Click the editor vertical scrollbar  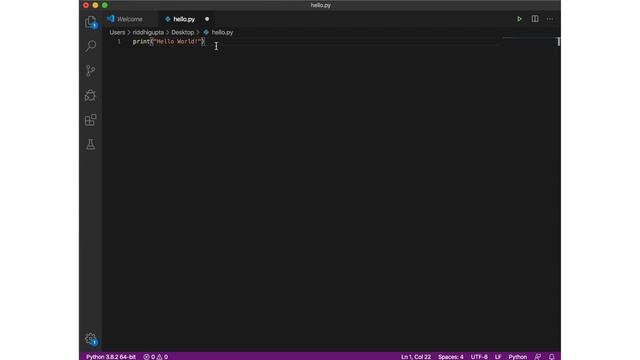(558, 42)
